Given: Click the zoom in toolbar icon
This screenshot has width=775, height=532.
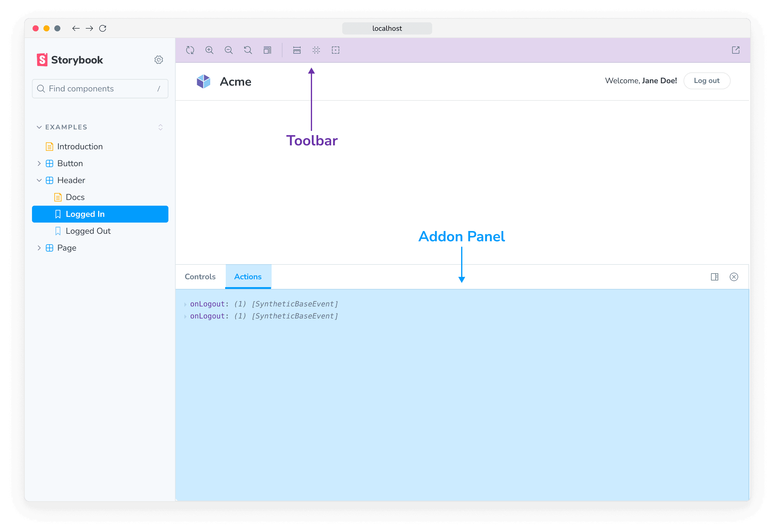Looking at the screenshot, I should coord(210,50).
